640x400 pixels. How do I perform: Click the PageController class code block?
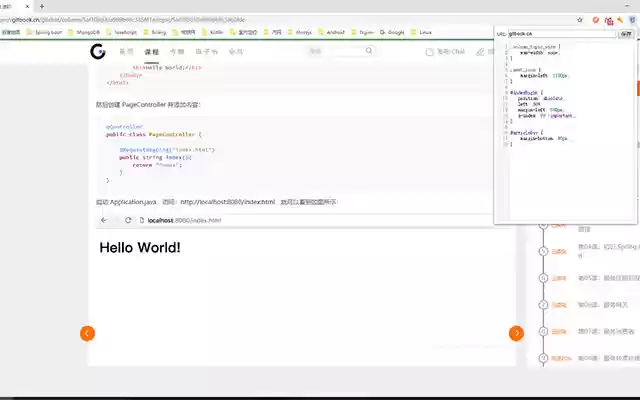point(294,153)
